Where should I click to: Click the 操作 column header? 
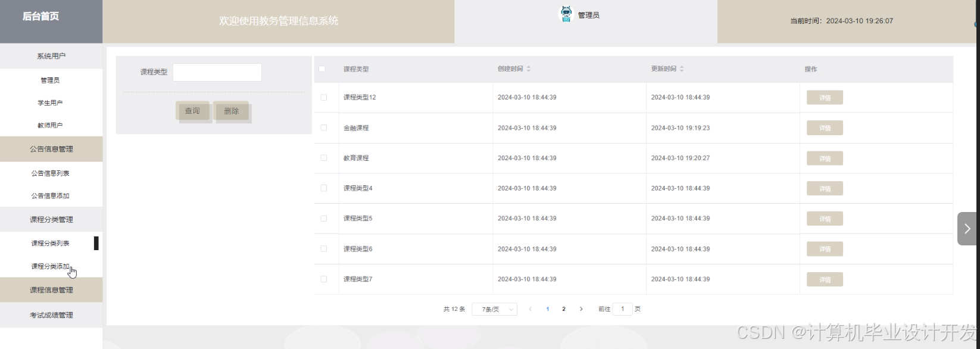(811, 69)
